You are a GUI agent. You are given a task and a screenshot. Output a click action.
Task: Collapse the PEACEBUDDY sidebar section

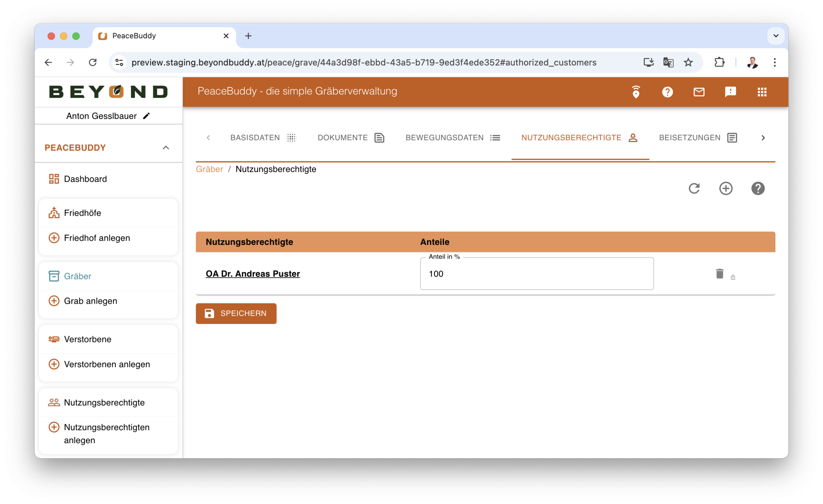tap(166, 148)
